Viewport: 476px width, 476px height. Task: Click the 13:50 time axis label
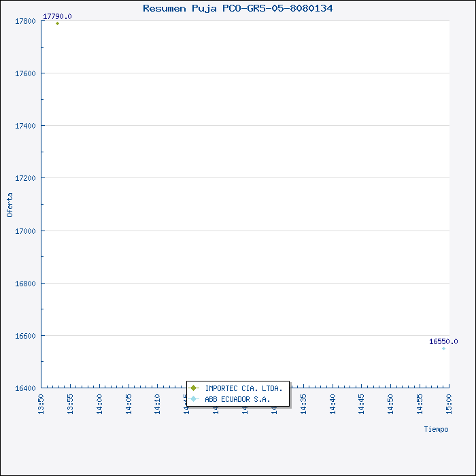[41, 403]
